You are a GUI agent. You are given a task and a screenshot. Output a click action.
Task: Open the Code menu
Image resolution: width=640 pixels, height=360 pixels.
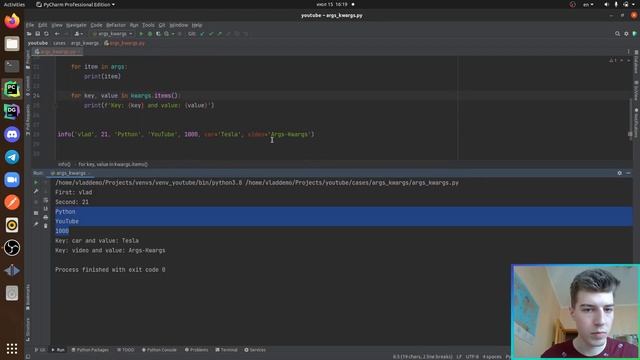point(96,25)
